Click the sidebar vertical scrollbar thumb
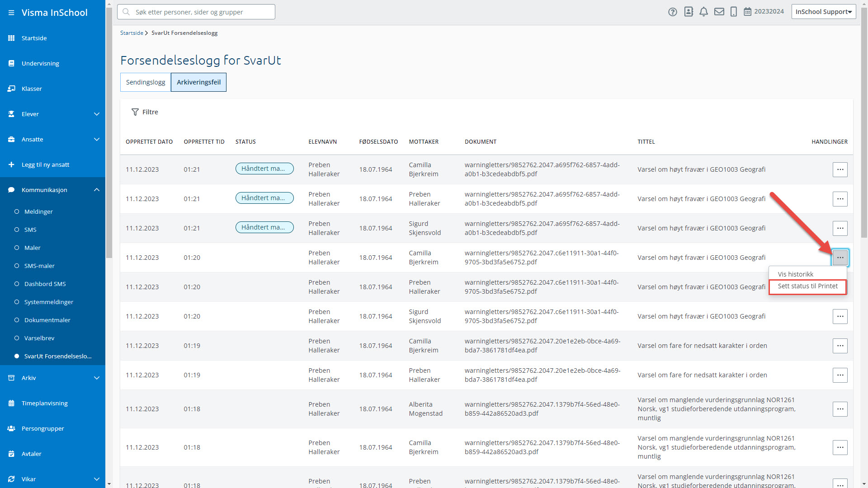 tap(109, 133)
